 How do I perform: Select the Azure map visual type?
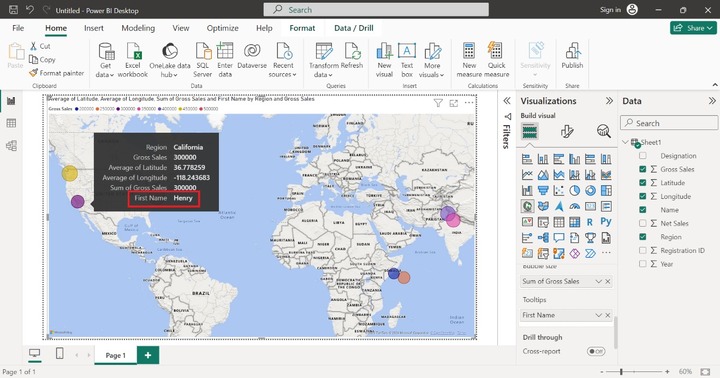559,206
